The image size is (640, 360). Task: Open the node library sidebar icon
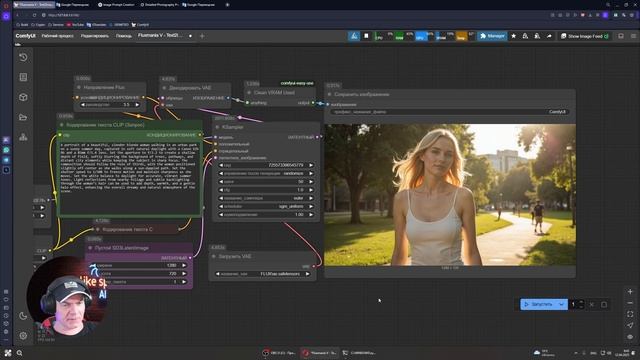pyautogui.click(x=23, y=77)
